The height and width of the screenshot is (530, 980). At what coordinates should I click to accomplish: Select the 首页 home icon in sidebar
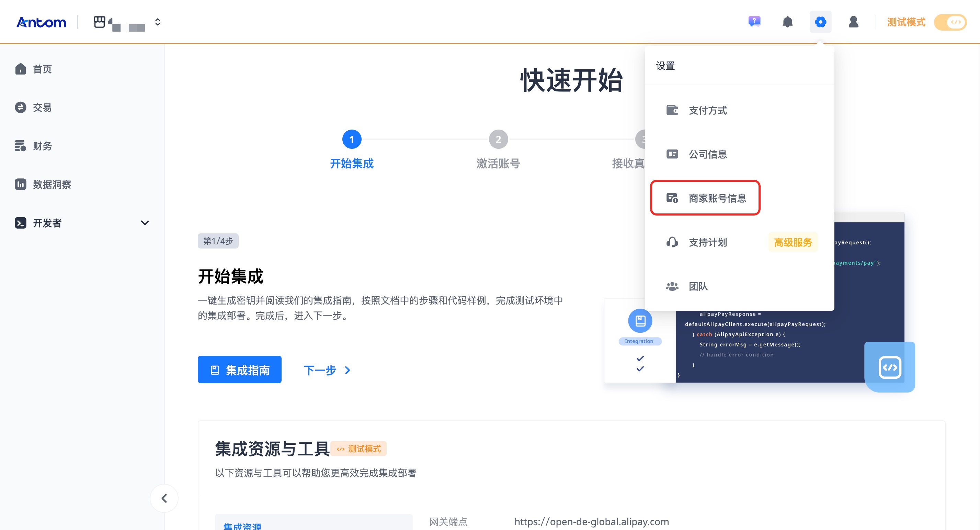point(21,69)
